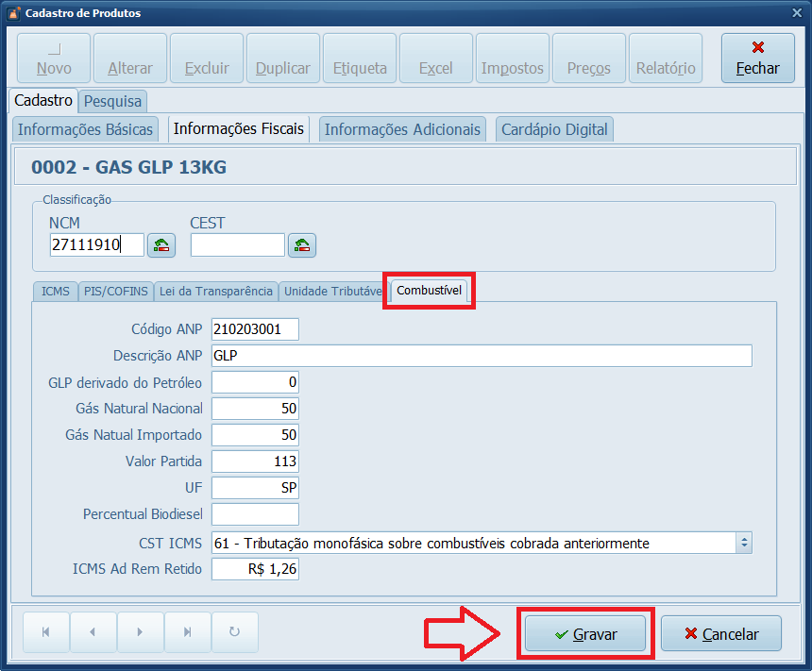Open the Cardápio Digital tab
The width and height of the screenshot is (812, 671).
pos(554,129)
